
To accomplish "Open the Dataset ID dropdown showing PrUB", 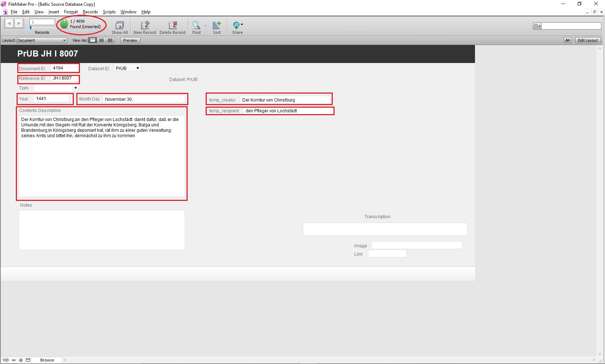I will (127, 68).
